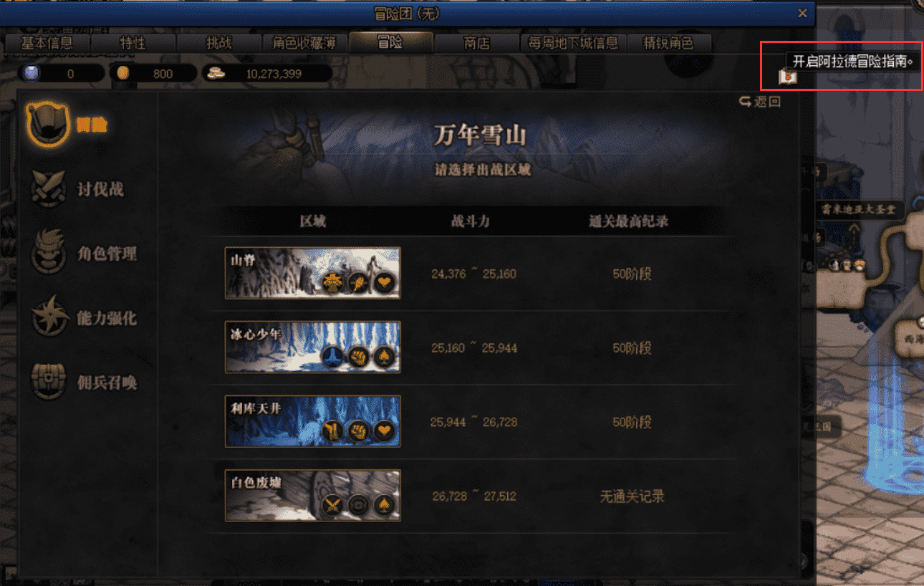Switch to the 基本信息 tab
924x586 pixels.
point(47,43)
